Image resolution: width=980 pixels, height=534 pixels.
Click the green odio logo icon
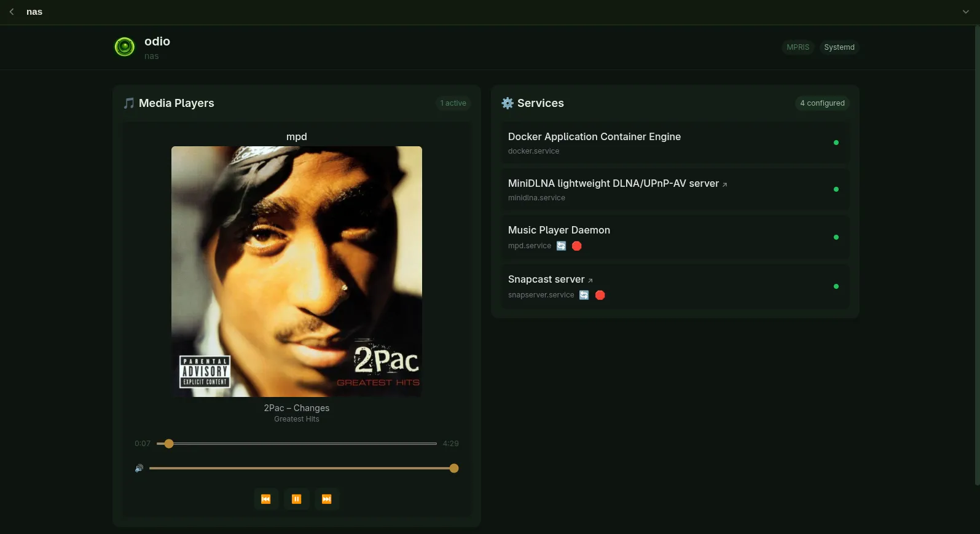tap(125, 47)
